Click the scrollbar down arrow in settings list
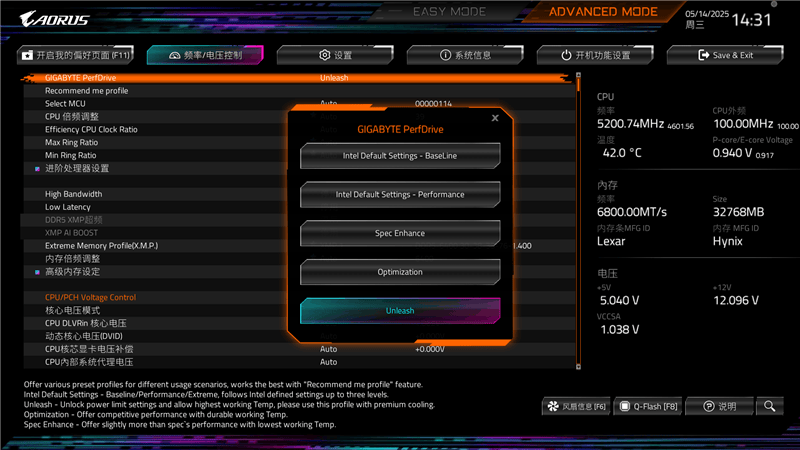 coord(578,366)
